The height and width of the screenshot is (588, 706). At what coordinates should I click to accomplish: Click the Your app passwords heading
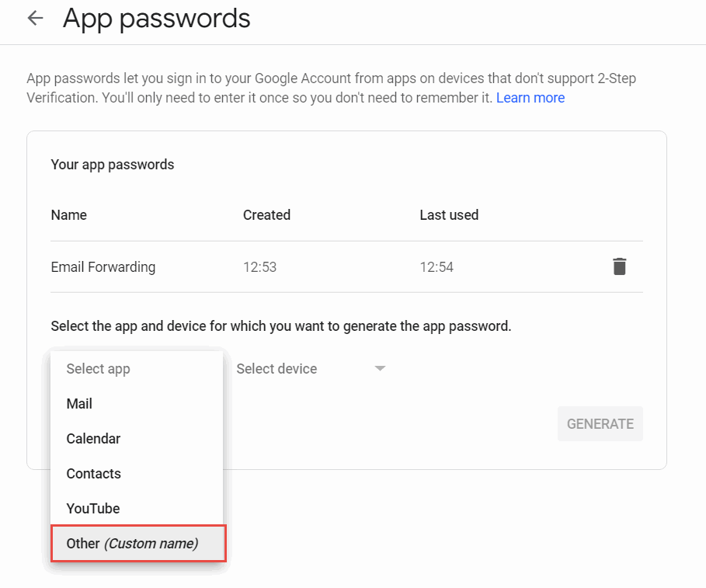[x=113, y=165]
